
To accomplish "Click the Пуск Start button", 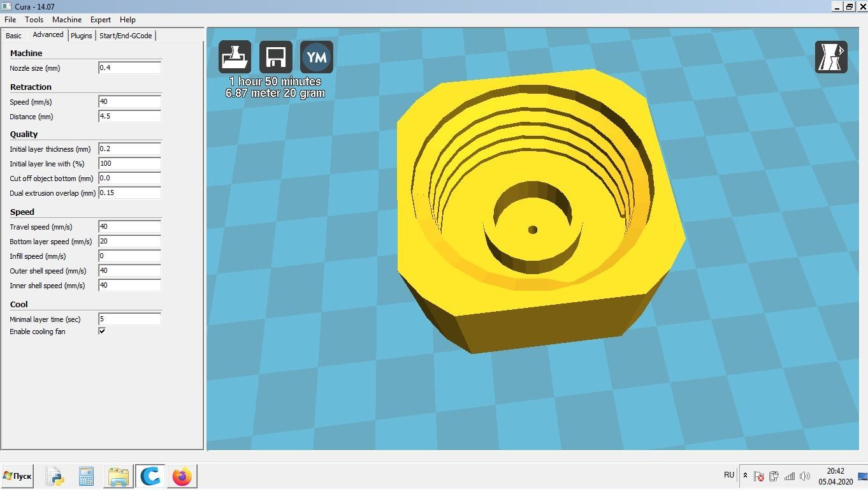I will point(17,476).
